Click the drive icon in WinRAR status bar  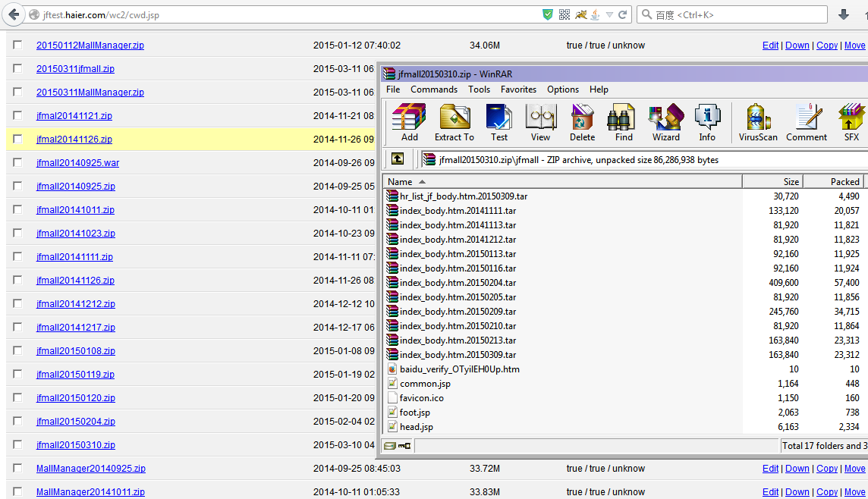point(390,446)
